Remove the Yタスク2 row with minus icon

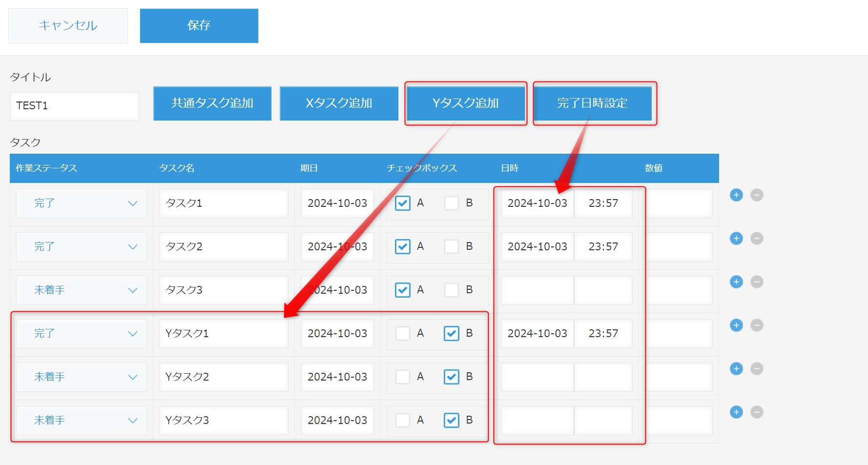click(x=757, y=369)
